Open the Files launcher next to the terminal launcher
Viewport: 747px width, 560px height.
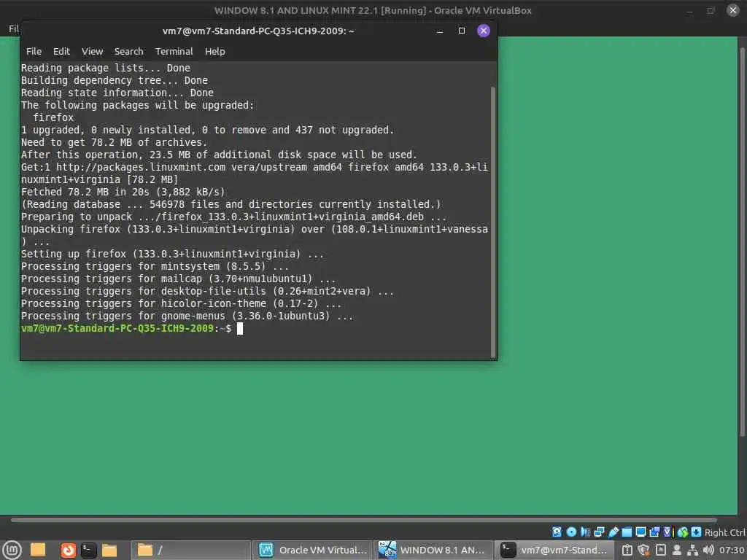109,551
